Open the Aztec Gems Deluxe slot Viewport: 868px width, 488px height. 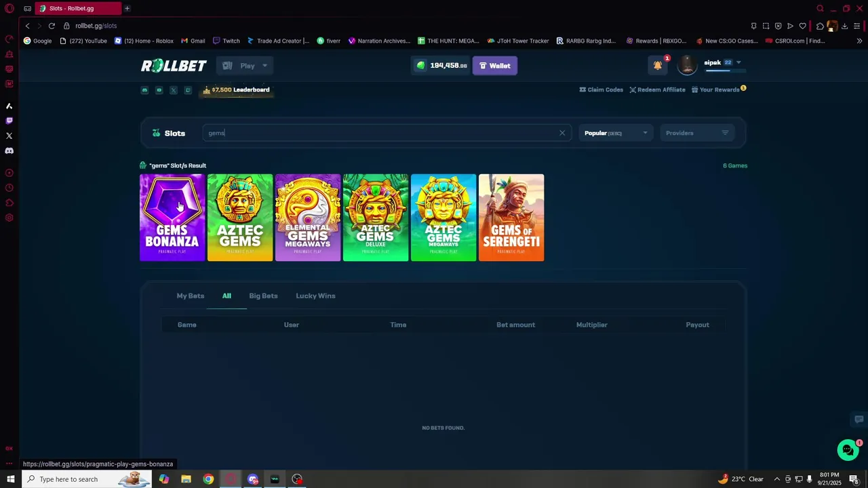click(376, 218)
